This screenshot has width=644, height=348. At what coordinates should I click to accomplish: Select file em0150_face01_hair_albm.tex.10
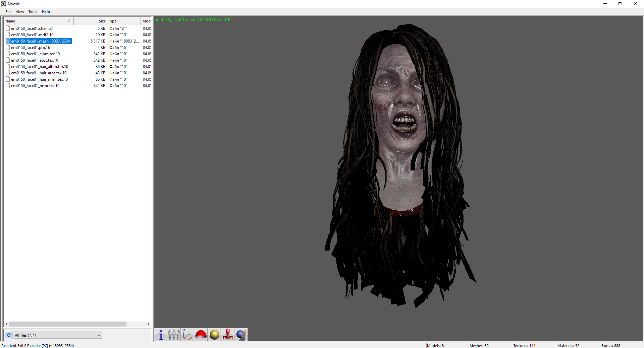tap(40, 67)
